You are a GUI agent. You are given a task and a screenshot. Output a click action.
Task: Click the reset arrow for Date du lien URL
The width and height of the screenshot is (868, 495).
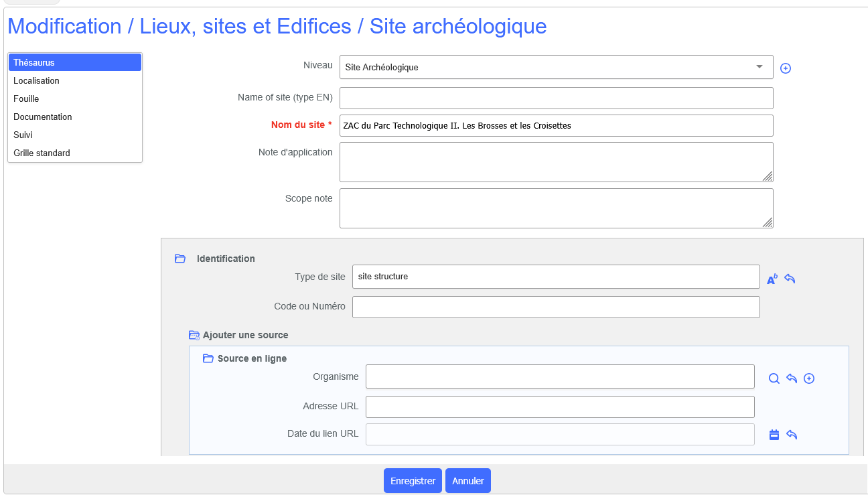[x=791, y=435]
